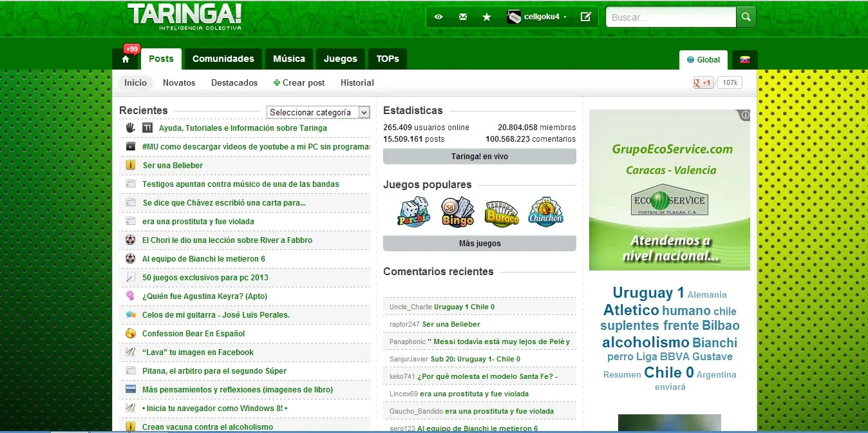
Task: Open comment 'Sub 20: Uruguay 1- Chile 0'
Action: click(475, 359)
